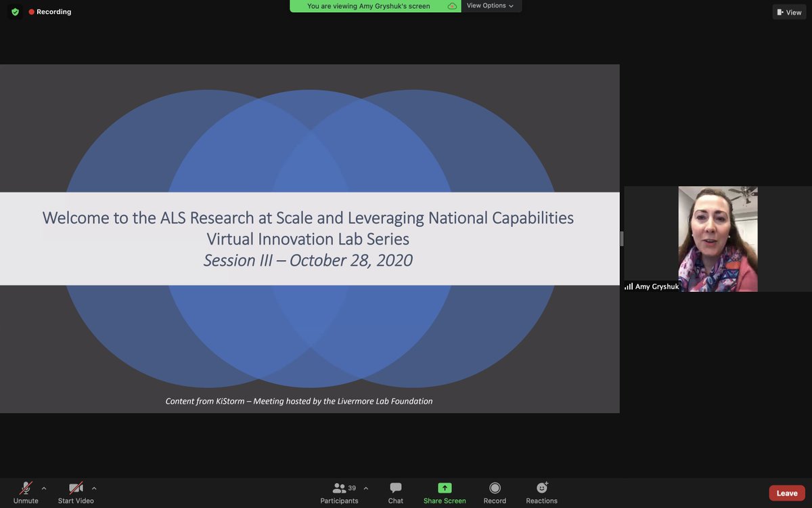The height and width of the screenshot is (508, 812).
Task: Open the Chat panel
Action: pyautogui.click(x=396, y=492)
